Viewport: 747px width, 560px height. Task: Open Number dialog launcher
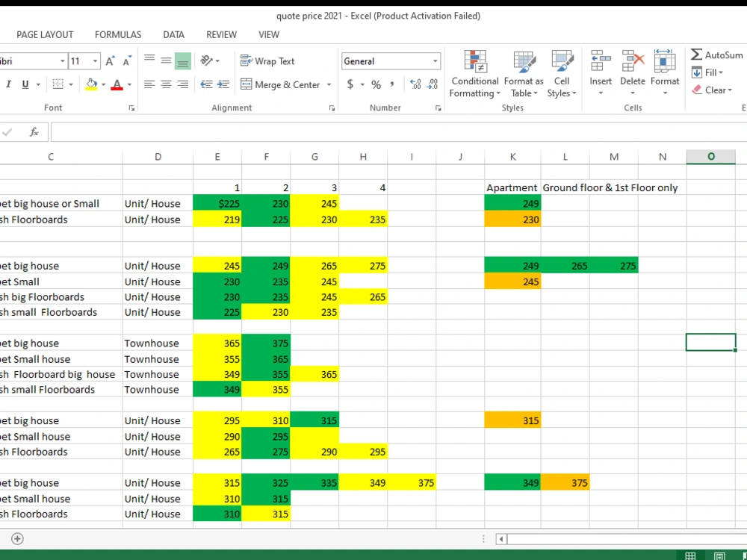(x=438, y=108)
